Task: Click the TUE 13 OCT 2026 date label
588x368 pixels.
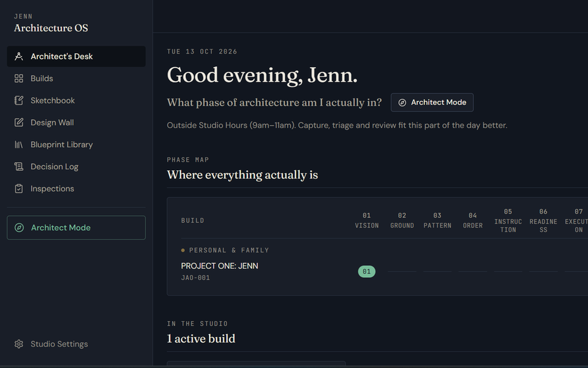Action: pos(202,52)
